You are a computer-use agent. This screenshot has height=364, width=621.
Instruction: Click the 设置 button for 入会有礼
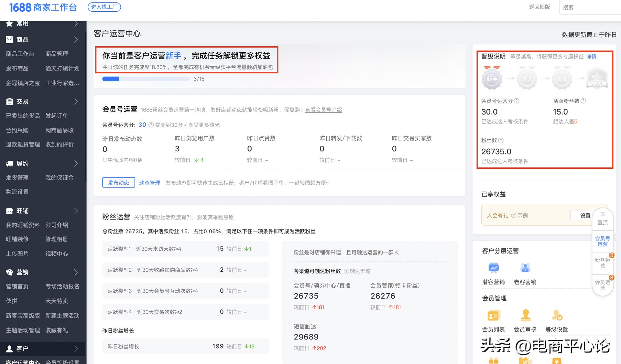pos(584,215)
